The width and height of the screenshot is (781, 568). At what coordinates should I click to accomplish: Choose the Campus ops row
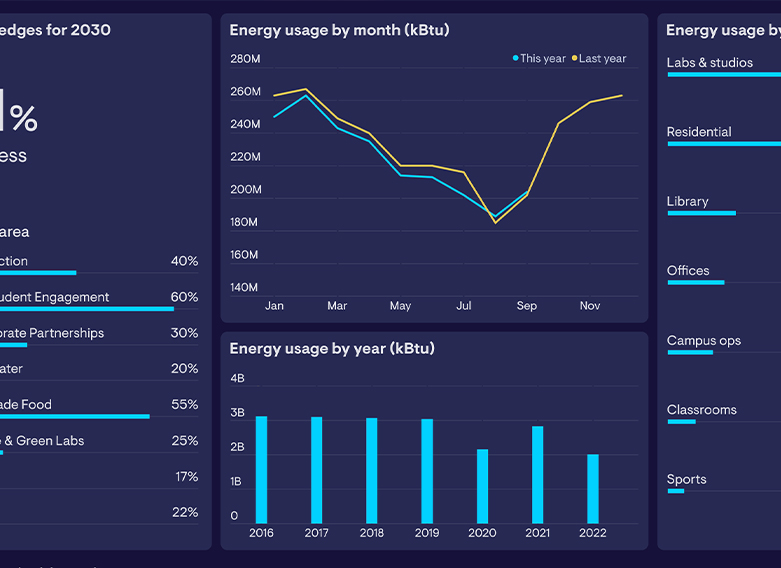pos(704,341)
